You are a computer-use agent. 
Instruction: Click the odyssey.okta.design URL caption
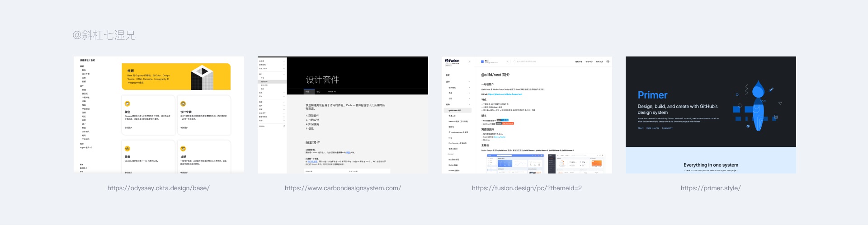click(x=158, y=188)
